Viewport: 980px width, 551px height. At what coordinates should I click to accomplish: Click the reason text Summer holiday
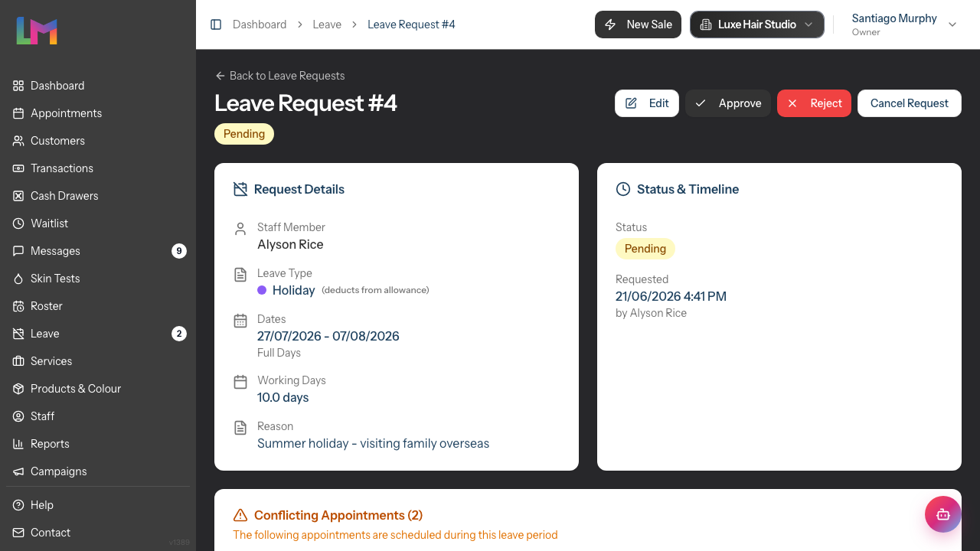pos(373,444)
